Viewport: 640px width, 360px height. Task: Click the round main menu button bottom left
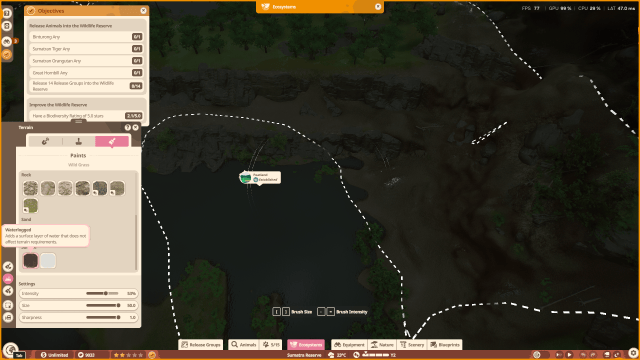pos(10,350)
